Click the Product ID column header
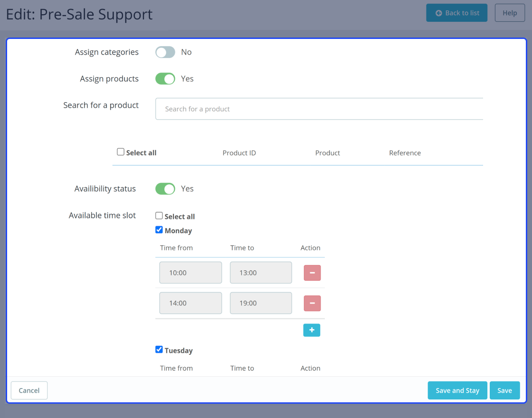The width and height of the screenshot is (532, 418). pos(239,153)
